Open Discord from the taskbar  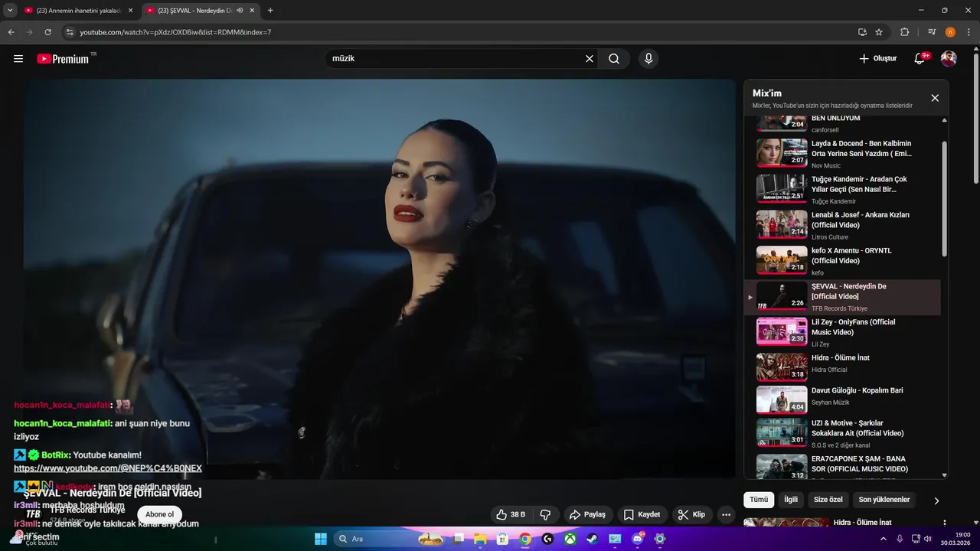coord(638,539)
